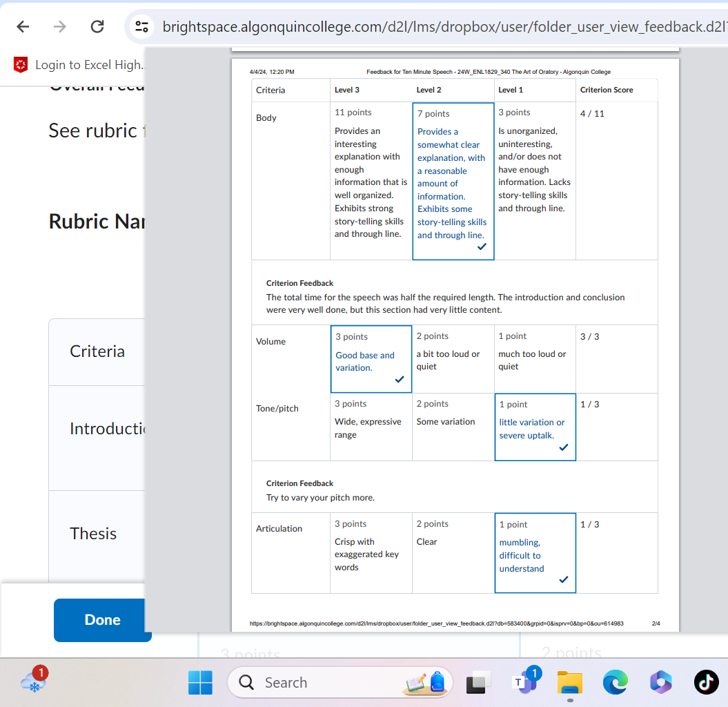Click the 'Level 3' column header
The width and height of the screenshot is (728, 707).
(x=347, y=90)
